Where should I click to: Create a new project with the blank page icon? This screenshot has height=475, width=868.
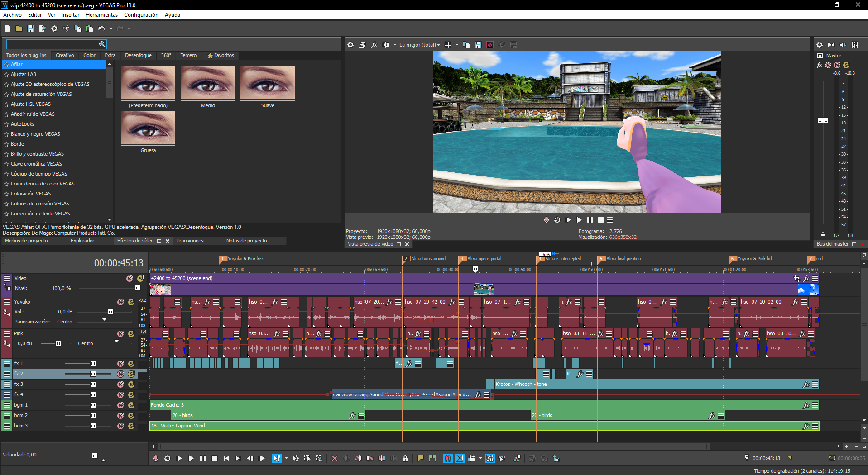coord(7,28)
